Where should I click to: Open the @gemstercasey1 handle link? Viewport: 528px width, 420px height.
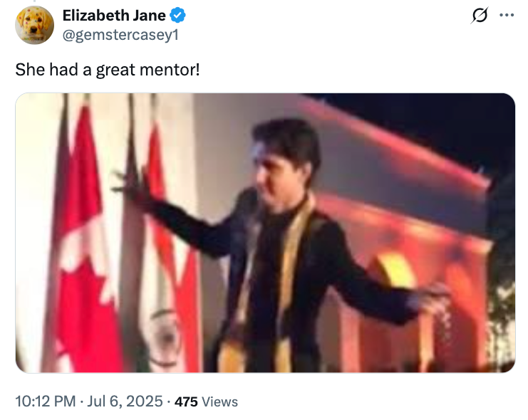pyautogui.click(x=120, y=35)
